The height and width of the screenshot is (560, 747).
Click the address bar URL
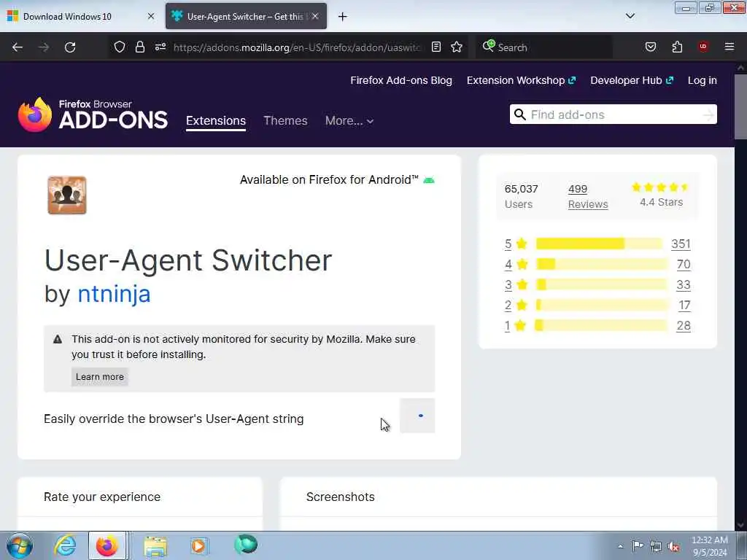(x=298, y=47)
